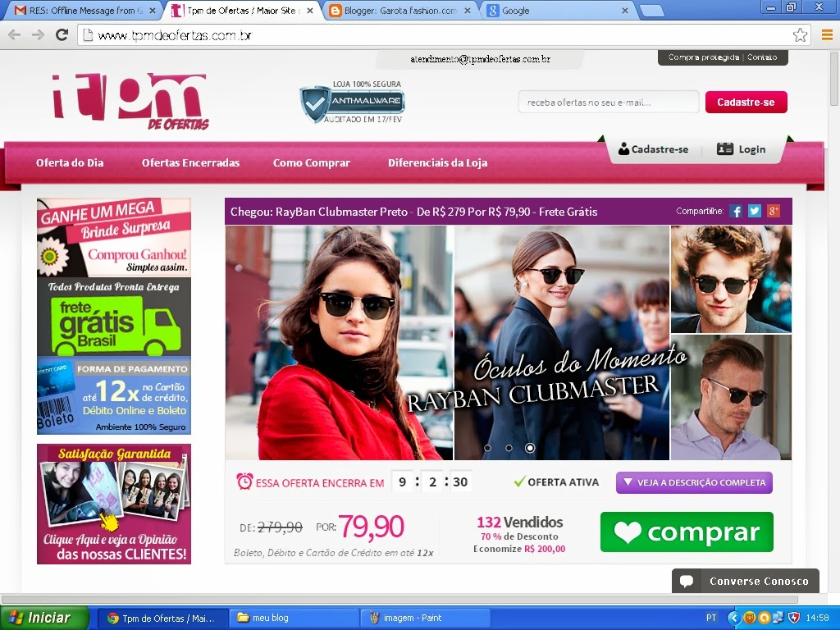
Task: Open the Login link
Action: point(742,149)
